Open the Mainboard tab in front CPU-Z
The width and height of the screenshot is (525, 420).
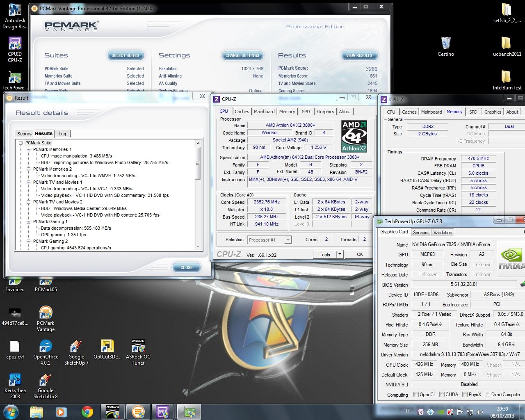[x=264, y=112]
